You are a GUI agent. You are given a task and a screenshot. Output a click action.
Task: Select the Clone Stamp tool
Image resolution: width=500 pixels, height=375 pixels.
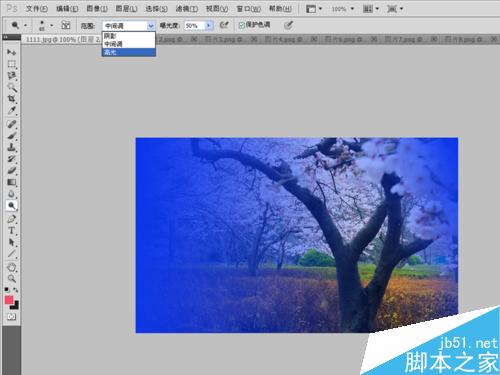click(x=11, y=147)
